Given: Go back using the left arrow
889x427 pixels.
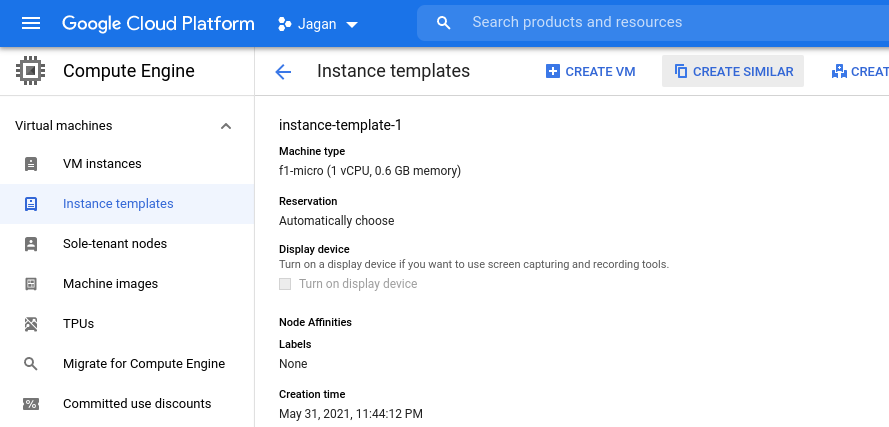Looking at the screenshot, I should [x=282, y=71].
